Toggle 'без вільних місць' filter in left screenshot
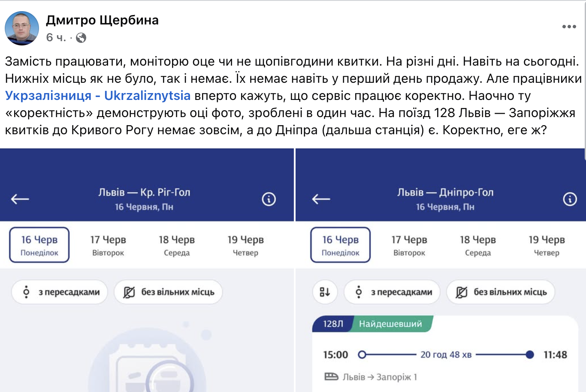This screenshot has height=392, width=586. 168,292
